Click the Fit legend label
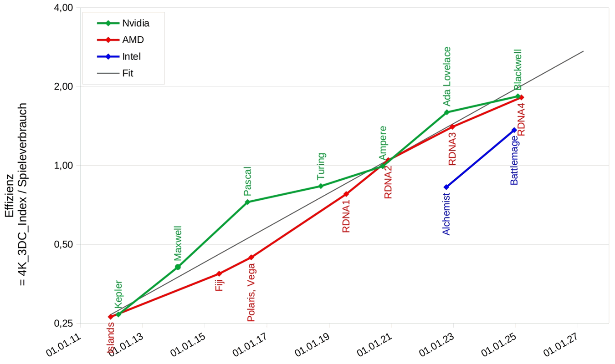This screenshot has width=615, height=364. 128,73
